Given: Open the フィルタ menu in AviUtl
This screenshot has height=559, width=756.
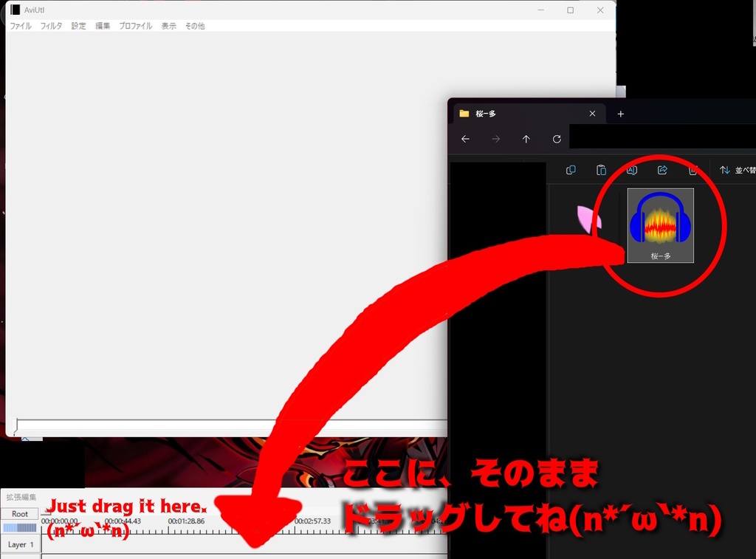Looking at the screenshot, I should 51,26.
